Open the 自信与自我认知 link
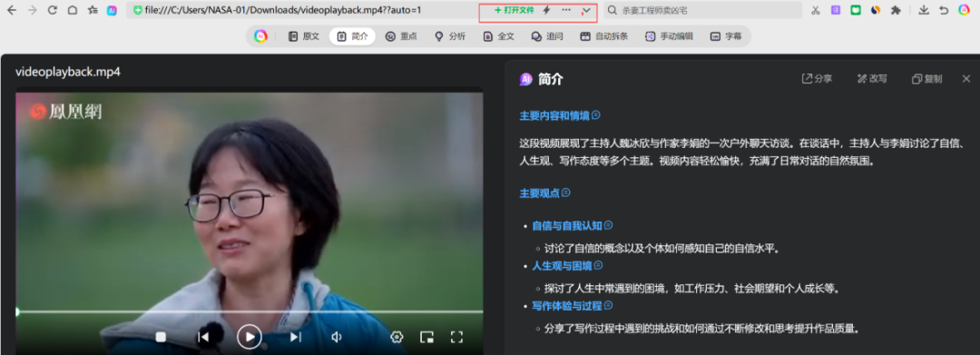 (x=567, y=226)
